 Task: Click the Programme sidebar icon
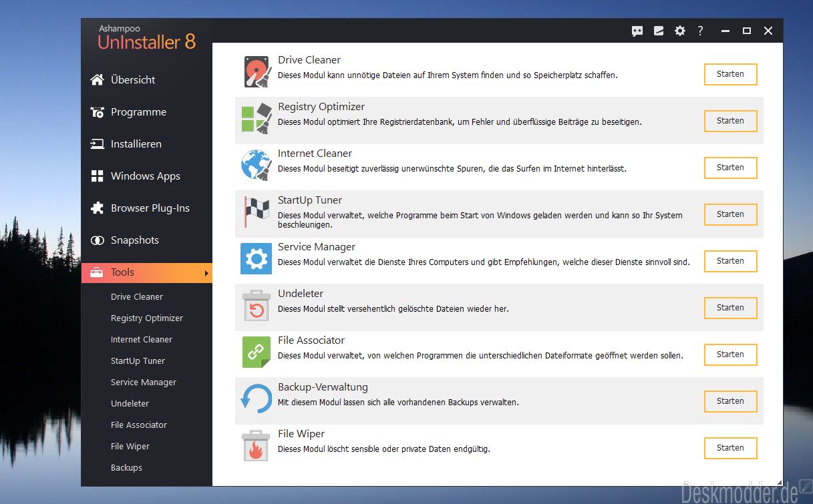pyautogui.click(x=98, y=112)
